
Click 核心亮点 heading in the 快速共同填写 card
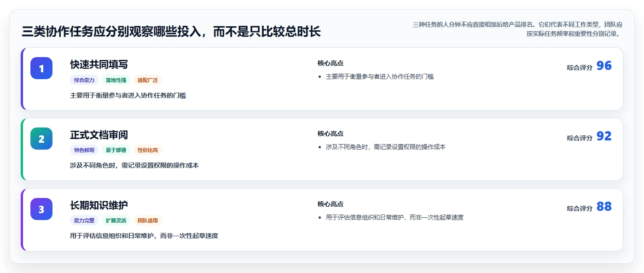pyautogui.click(x=331, y=63)
